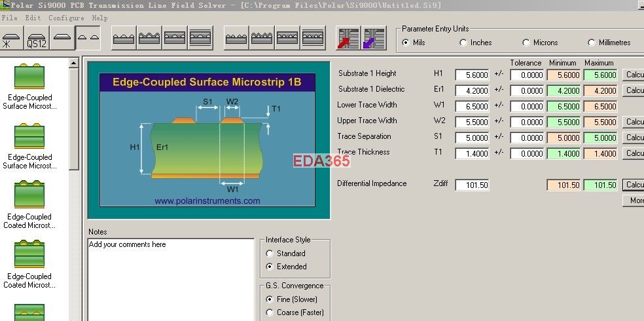The width and height of the screenshot is (644, 321).
Task: Click the Zdiff minimum value box
Action: [x=563, y=185]
